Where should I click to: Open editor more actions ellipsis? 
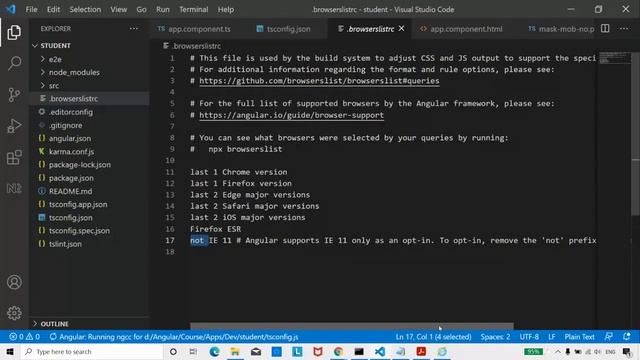pos(624,29)
